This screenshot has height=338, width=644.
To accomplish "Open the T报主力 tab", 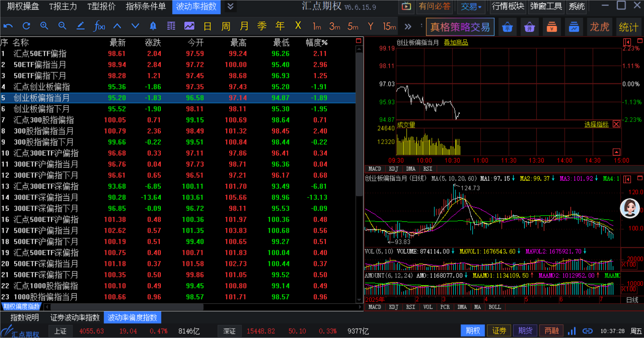I will [x=63, y=6].
